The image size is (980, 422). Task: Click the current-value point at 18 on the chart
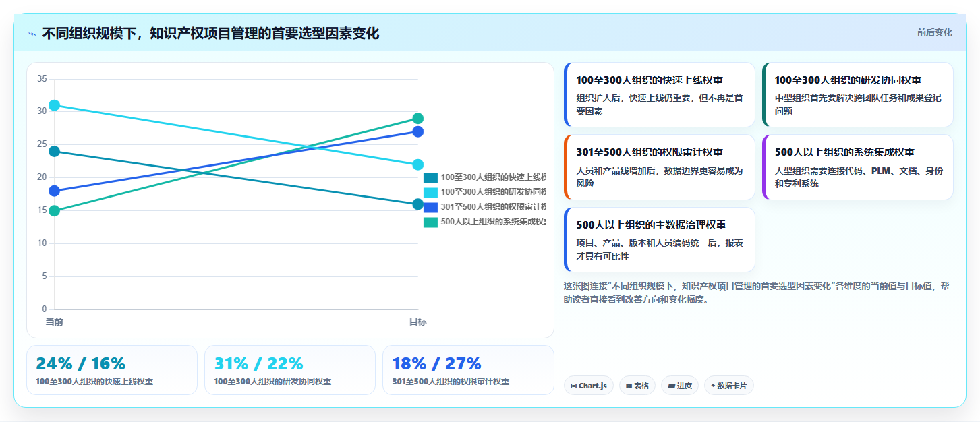click(x=55, y=191)
